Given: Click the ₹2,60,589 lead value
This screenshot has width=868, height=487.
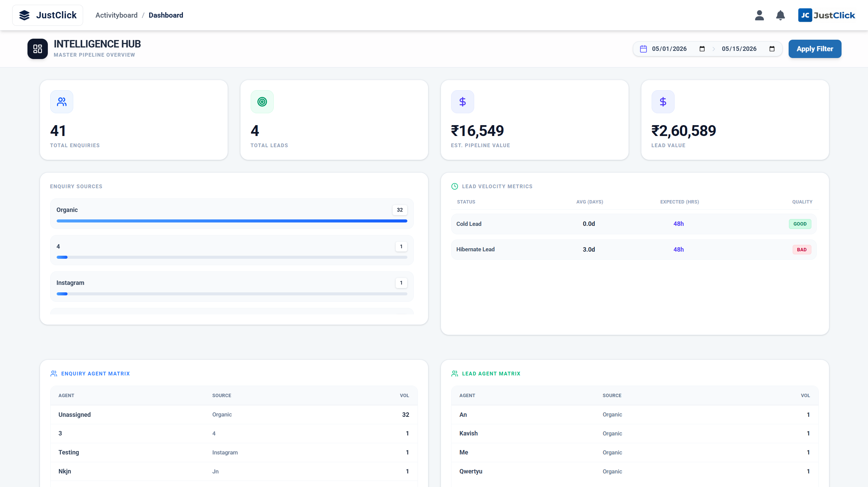Looking at the screenshot, I should [x=683, y=131].
